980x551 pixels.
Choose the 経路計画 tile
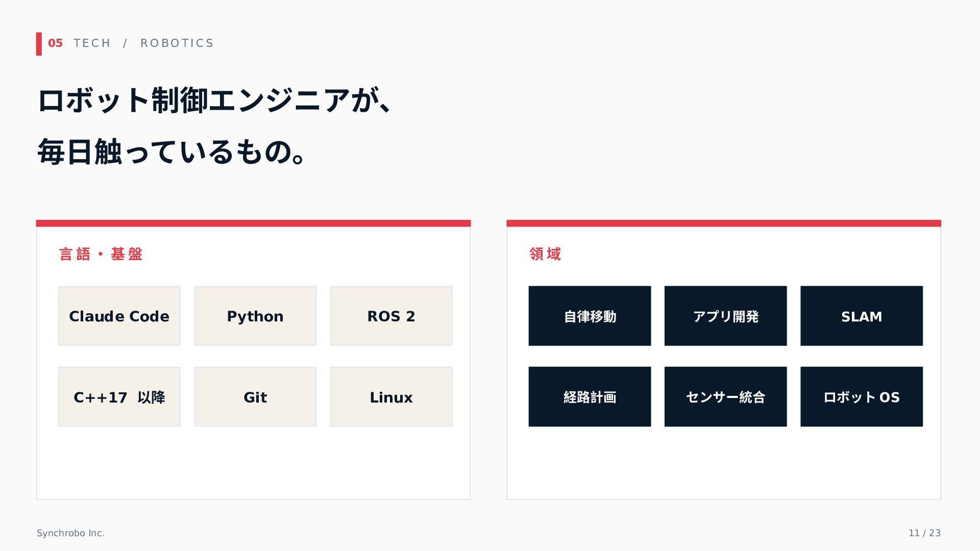click(x=590, y=396)
